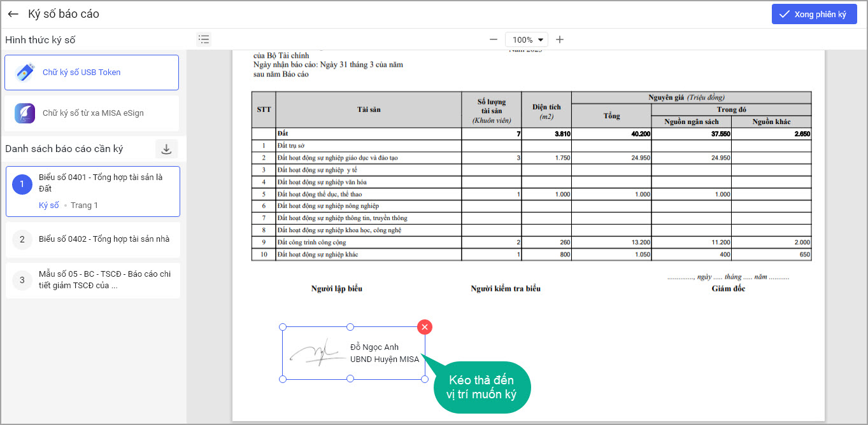Image resolution: width=868 pixels, height=425 pixels.
Task: Click the value 37.550 in Nguồn ngân sách
Action: tap(720, 134)
